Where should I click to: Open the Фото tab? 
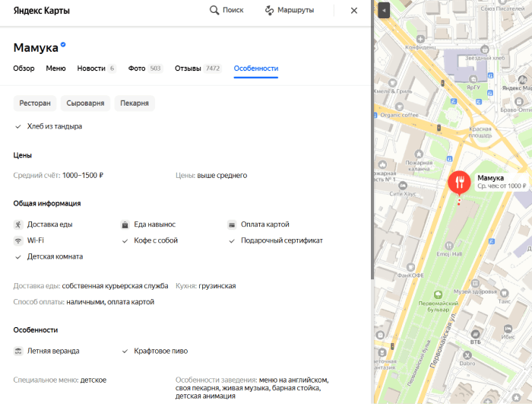click(x=145, y=68)
